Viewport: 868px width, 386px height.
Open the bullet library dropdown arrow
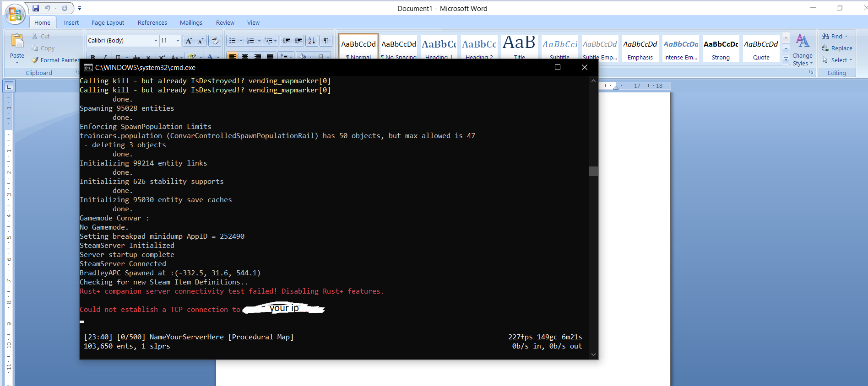[x=241, y=41]
